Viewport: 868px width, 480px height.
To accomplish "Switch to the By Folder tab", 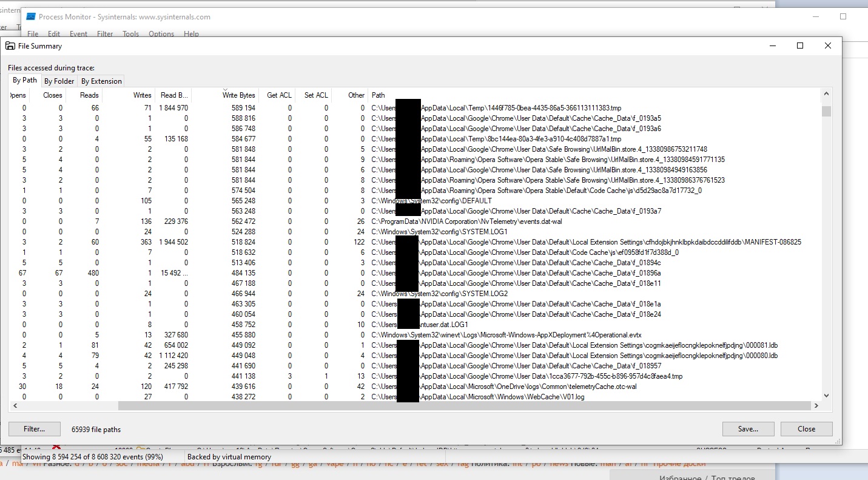I will 59,81.
